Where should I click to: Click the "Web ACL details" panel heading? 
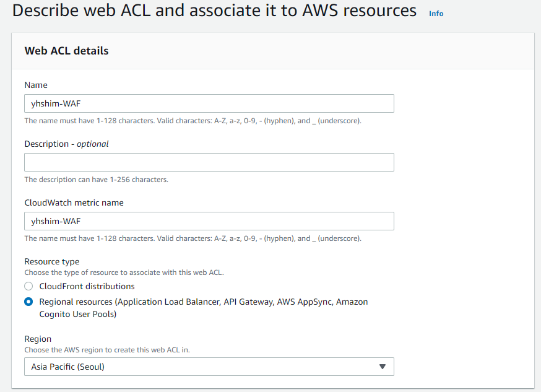click(66, 51)
